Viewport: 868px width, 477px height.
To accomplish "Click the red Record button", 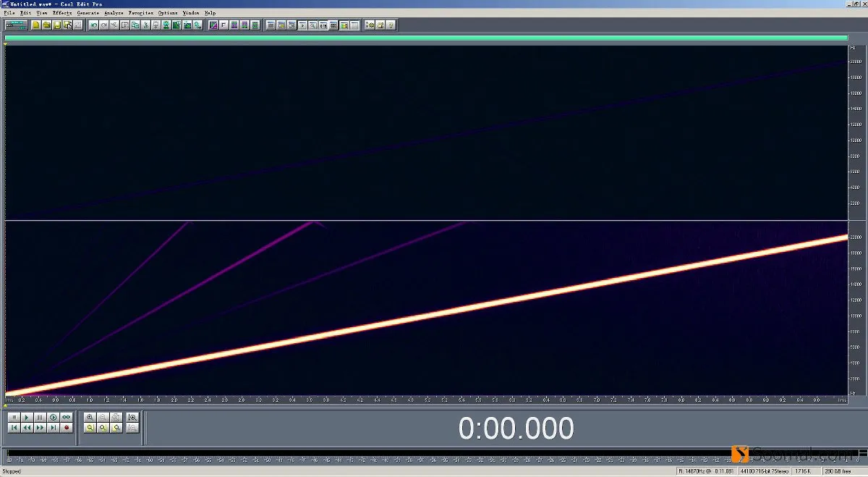I will (67, 428).
